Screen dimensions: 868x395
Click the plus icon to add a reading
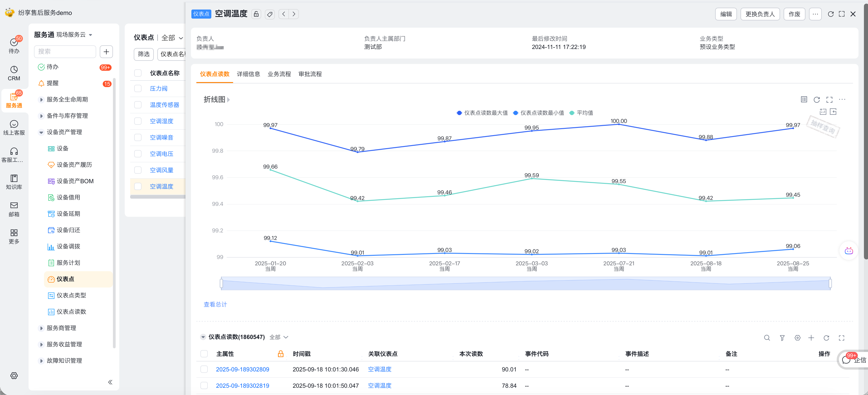point(811,338)
